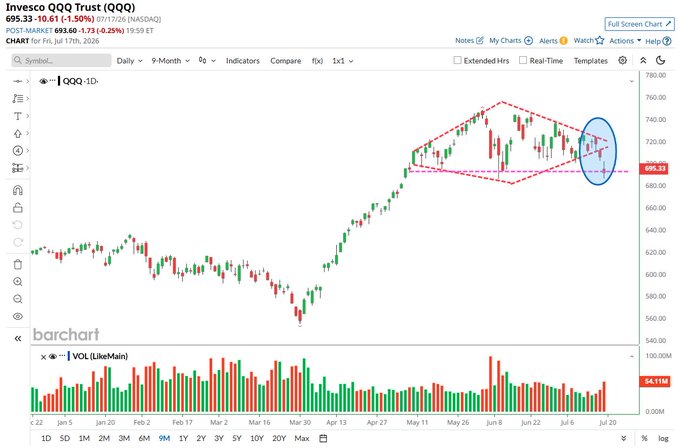The height and width of the screenshot is (448, 679).
Task: Toggle log scale button
Action: coord(663,439)
